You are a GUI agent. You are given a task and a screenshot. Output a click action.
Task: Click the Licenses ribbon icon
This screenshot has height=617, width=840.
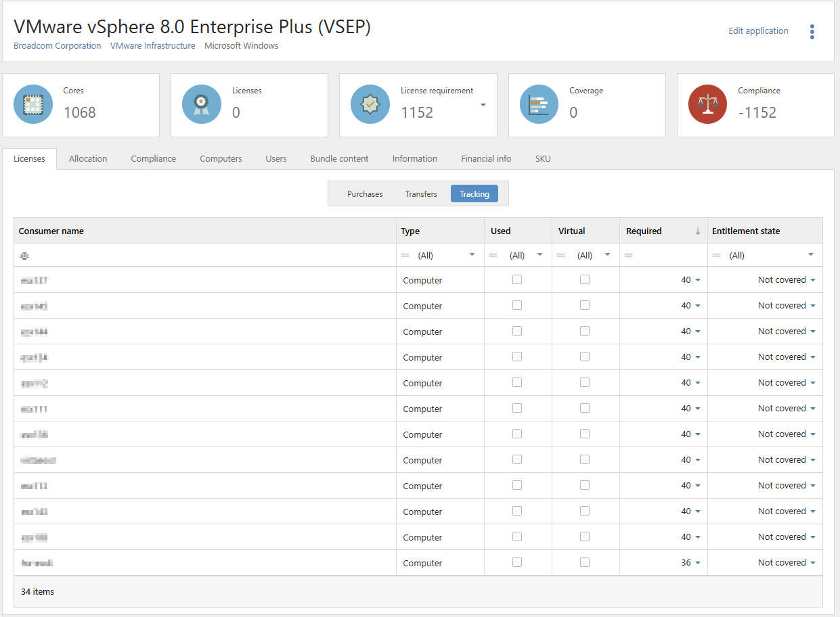point(201,104)
